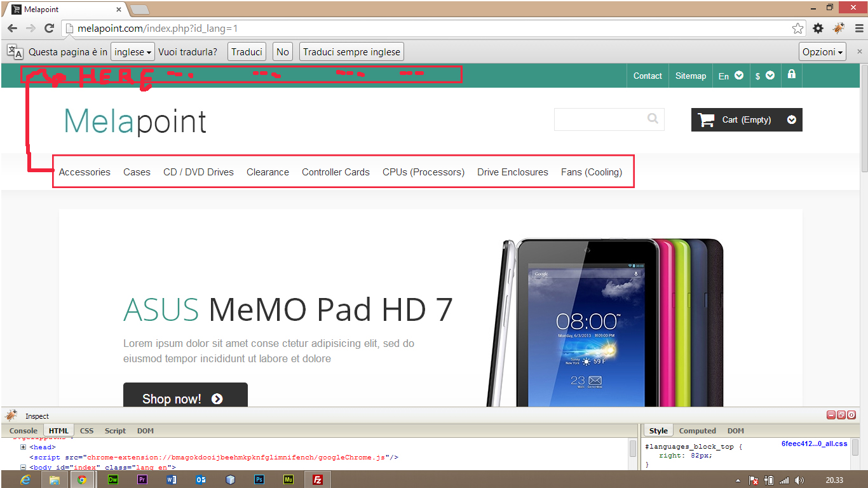The height and width of the screenshot is (488, 868).
Task: Open the CD / DVD Drives category
Action: (x=198, y=172)
